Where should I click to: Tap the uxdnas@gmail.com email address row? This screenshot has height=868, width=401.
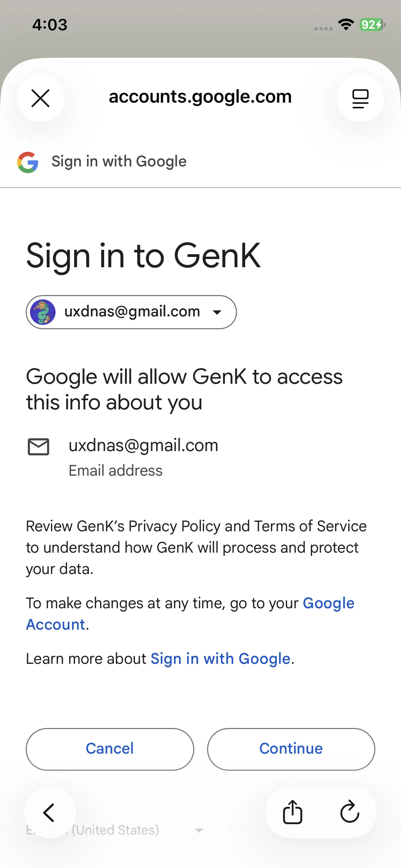[x=143, y=446]
